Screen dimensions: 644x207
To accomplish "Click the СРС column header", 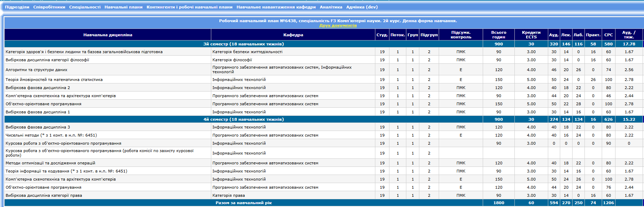I will pyautogui.click(x=608, y=35).
